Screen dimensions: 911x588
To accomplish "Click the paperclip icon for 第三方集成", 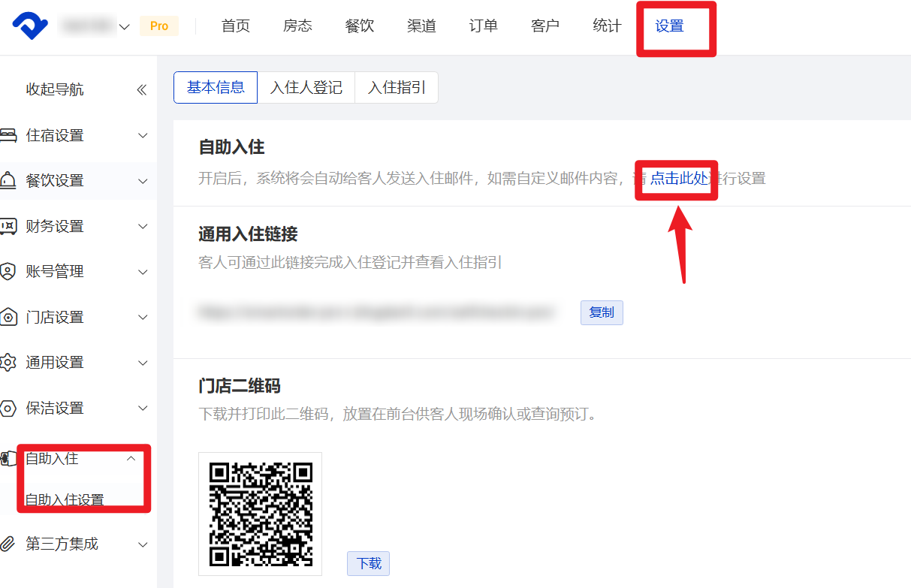I will [8, 544].
